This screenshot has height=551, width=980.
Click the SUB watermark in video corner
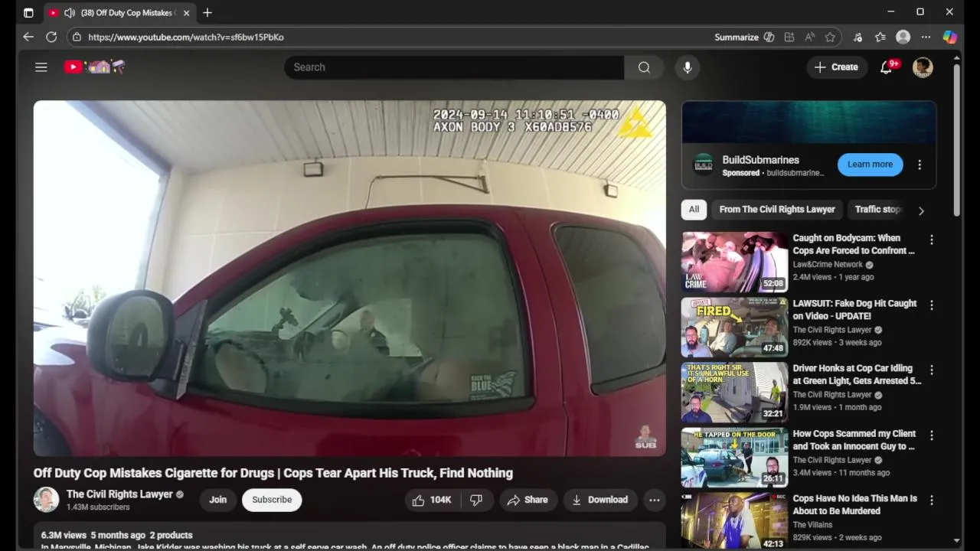click(x=645, y=437)
